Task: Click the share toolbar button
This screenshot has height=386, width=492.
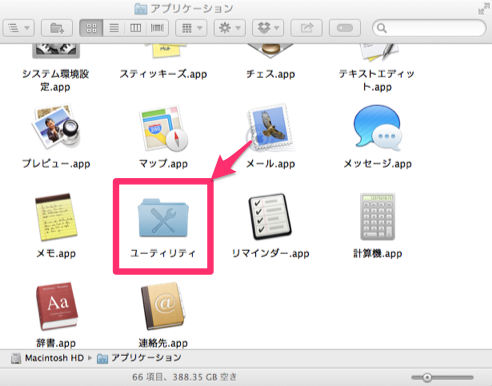Action: pos(307,28)
